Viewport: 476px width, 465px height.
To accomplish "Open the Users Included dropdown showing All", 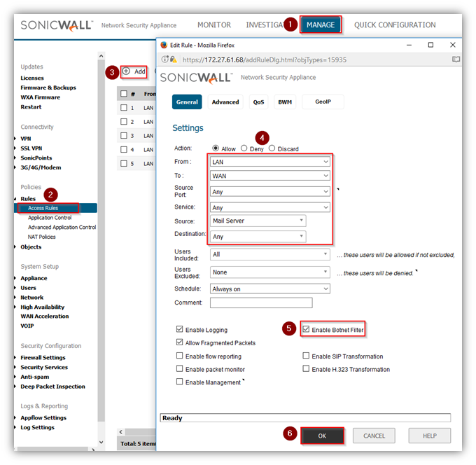I will (x=270, y=254).
